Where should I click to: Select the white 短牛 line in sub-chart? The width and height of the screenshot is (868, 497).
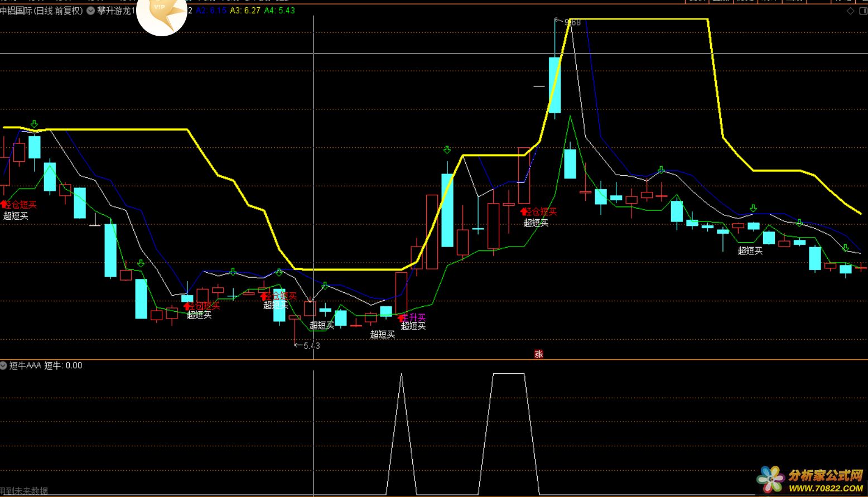coord(509,374)
